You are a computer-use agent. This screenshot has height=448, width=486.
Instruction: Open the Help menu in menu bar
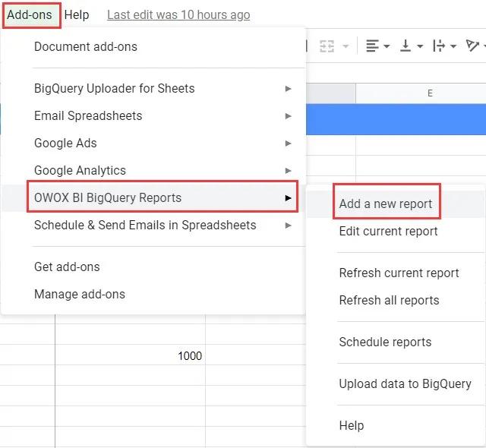click(77, 15)
